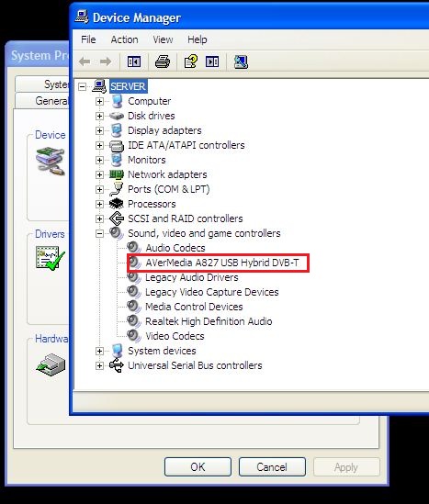429x504 pixels.
Task: Open the File menu
Action: (x=88, y=39)
